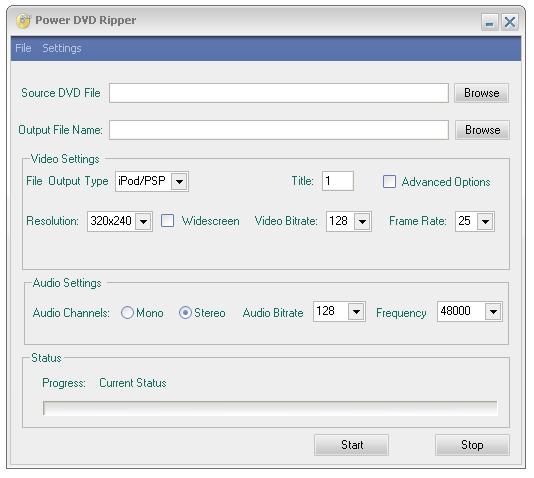The height and width of the screenshot is (478, 534).
Task: Browse for the Source DVD File
Action: pyautogui.click(x=481, y=93)
